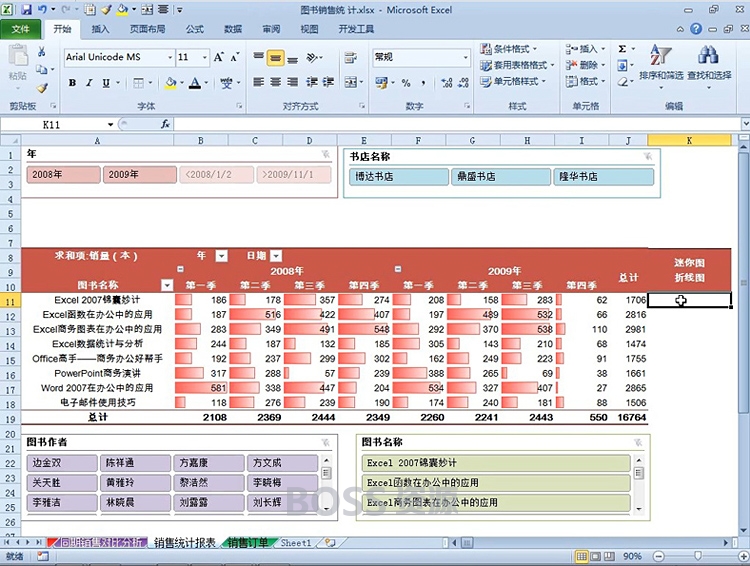
Task: Switch to the 公式 ribbon tab
Action: point(195,29)
